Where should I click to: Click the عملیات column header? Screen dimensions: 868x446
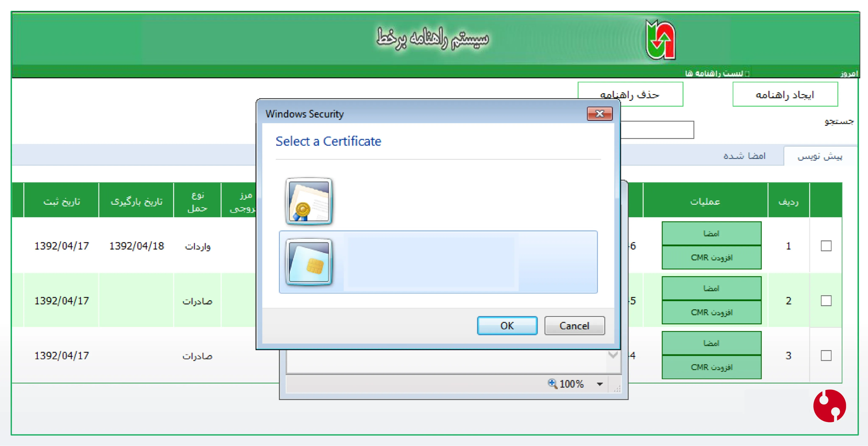pyautogui.click(x=705, y=200)
